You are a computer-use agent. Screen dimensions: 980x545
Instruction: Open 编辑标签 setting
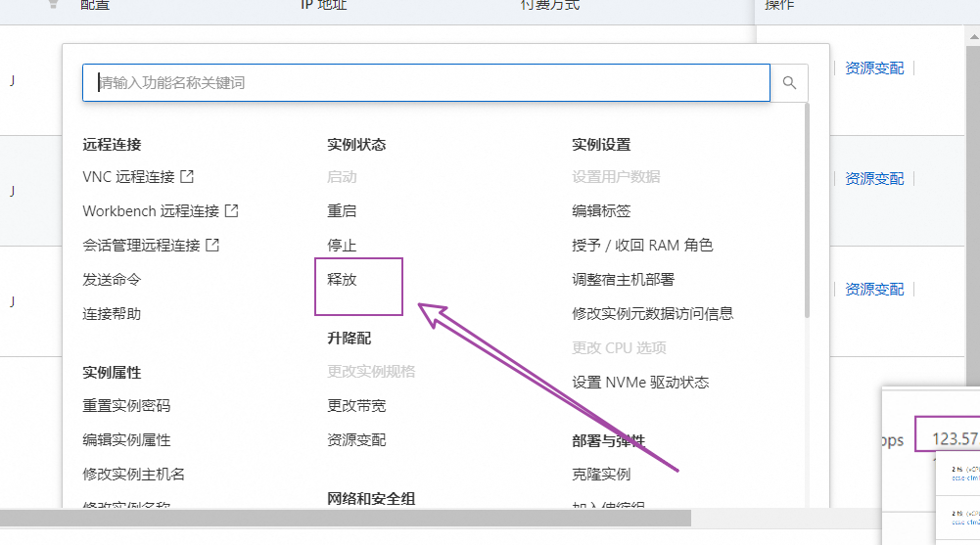tap(601, 211)
